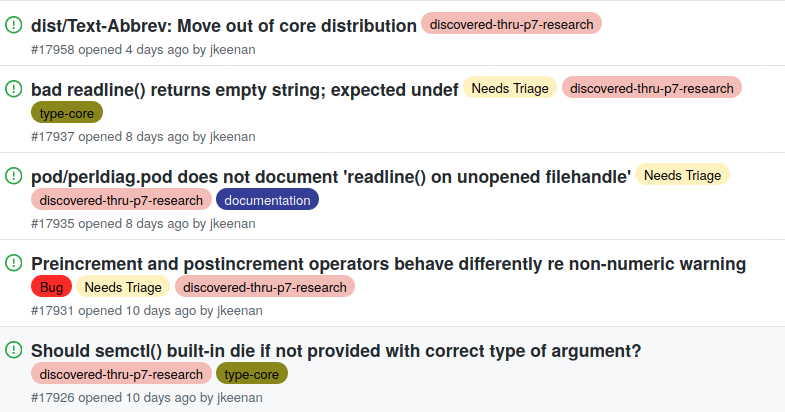Screen dimensions: 785x412
Task: Filter by red Bug label
Action: tap(51, 288)
